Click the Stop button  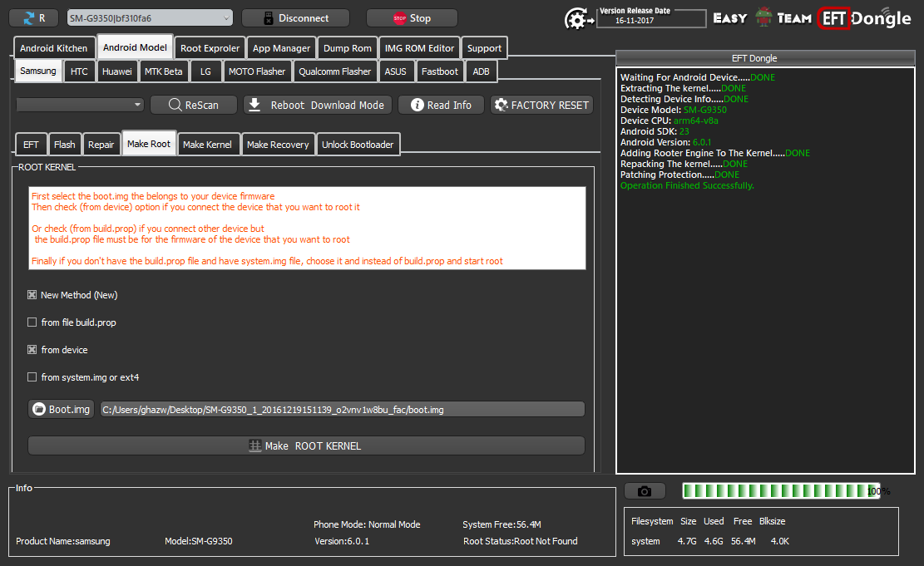click(x=412, y=18)
